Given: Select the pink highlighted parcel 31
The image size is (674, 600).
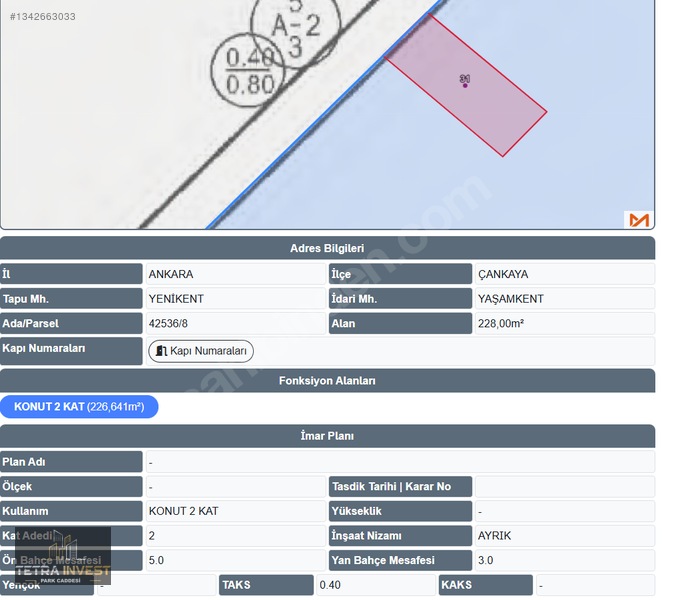Looking at the screenshot, I should (466, 85).
